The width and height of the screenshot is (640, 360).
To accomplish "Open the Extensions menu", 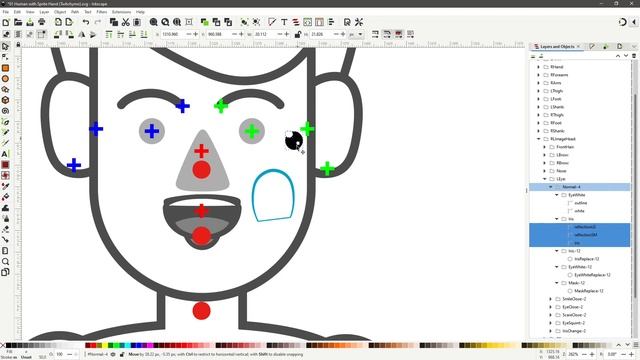I will 121,12.
